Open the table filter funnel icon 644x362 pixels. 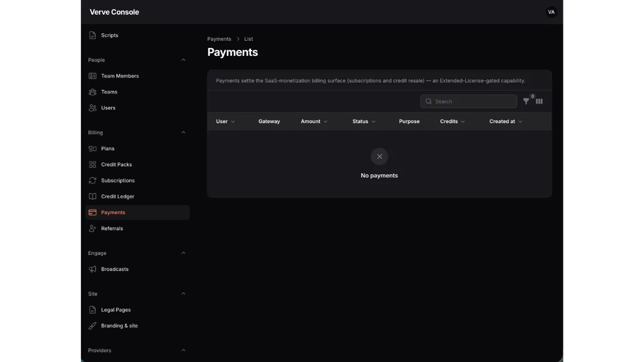click(526, 101)
